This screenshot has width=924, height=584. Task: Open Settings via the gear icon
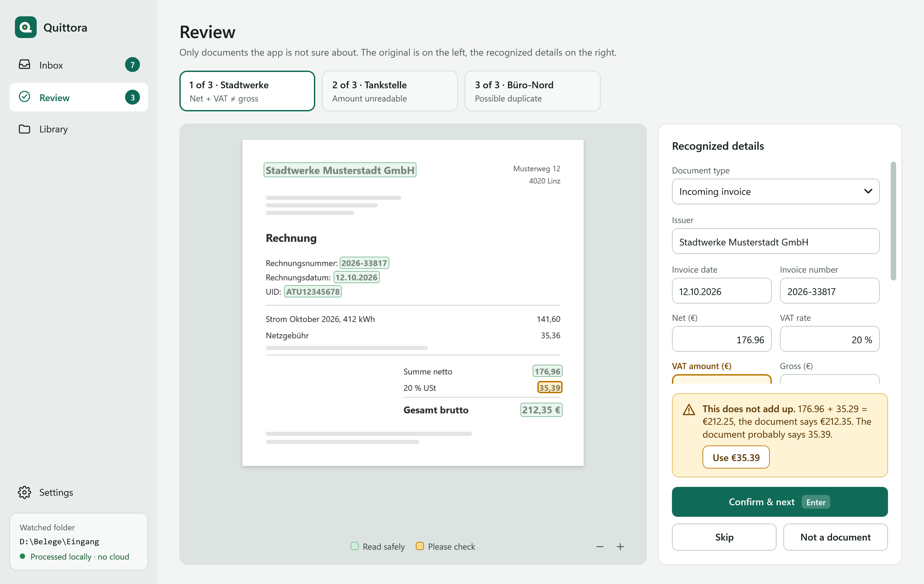24,492
